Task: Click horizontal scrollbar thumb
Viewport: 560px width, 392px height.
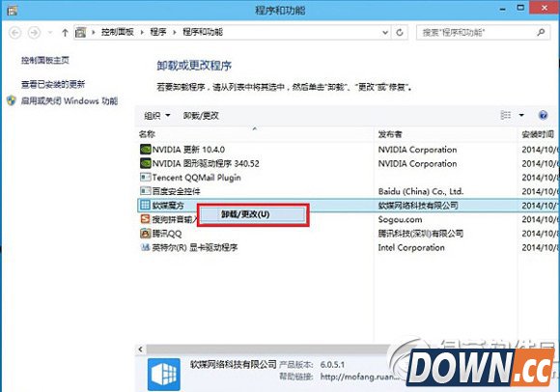Action: [267, 349]
